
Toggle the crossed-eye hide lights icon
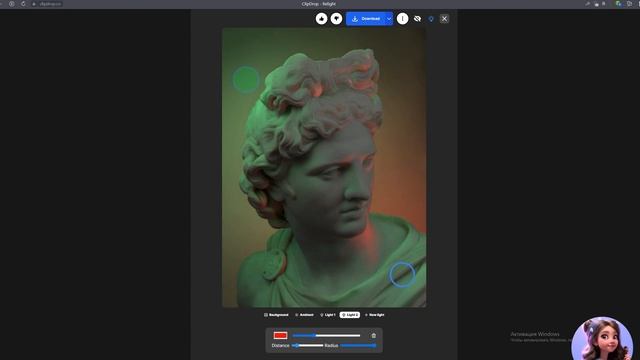click(417, 19)
